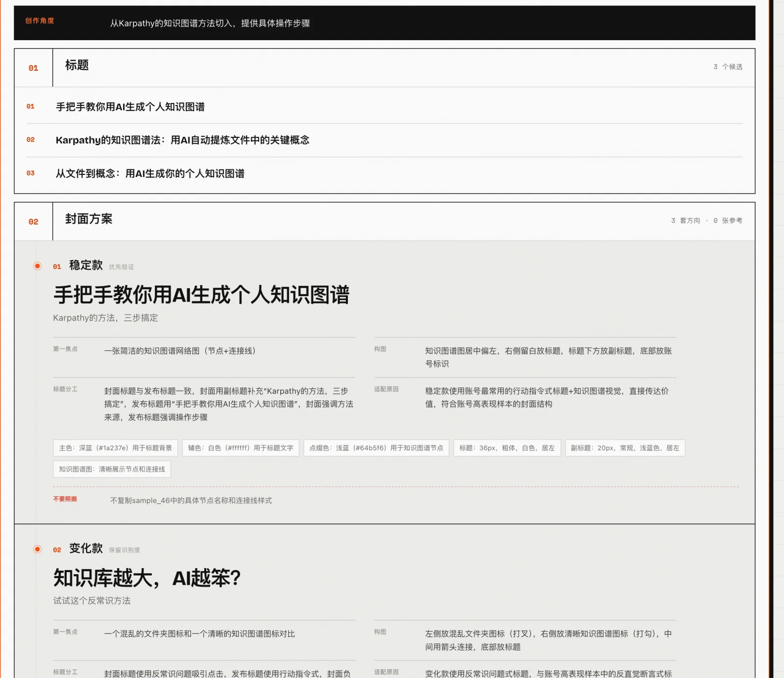
Task: Click subtitle Karpathy的方法,三步搞定
Action: pyautogui.click(x=105, y=318)
